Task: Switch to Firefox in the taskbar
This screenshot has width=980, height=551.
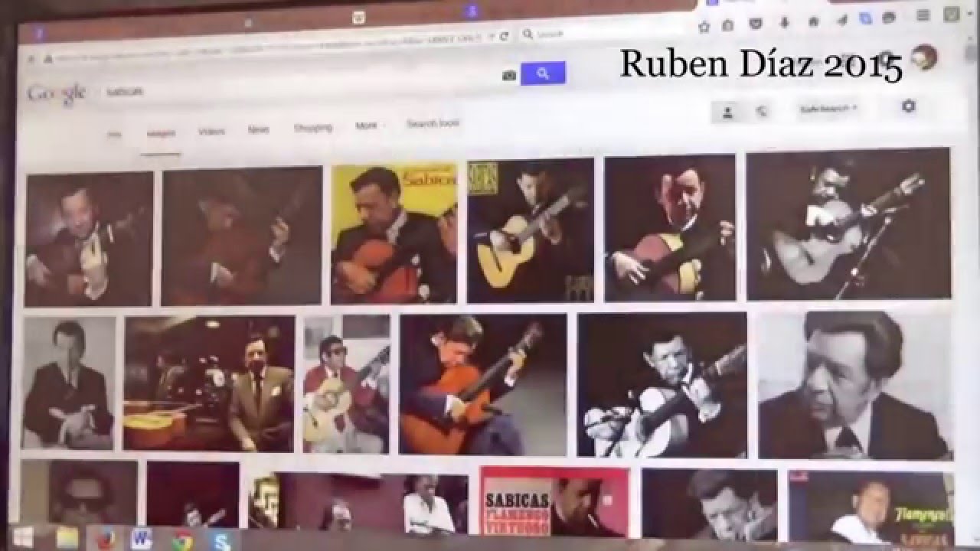Action: coord(106,539)
